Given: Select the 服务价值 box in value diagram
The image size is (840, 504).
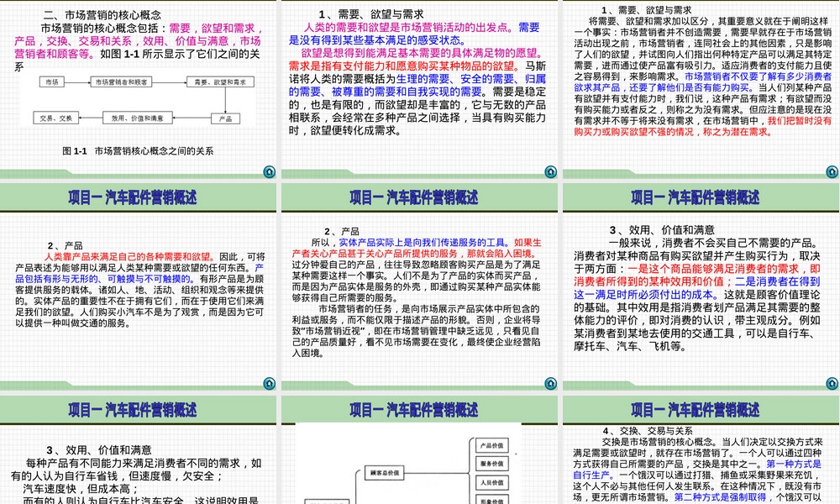Looking at the screenshot, I should [491, 464].
